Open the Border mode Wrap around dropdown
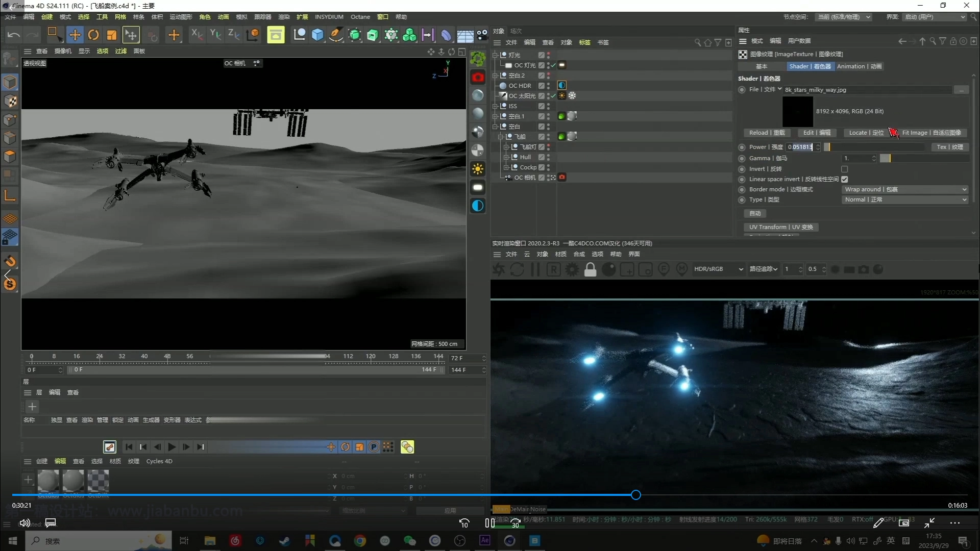The height and width of the screenshot is (551, 980). pos(905,189)
